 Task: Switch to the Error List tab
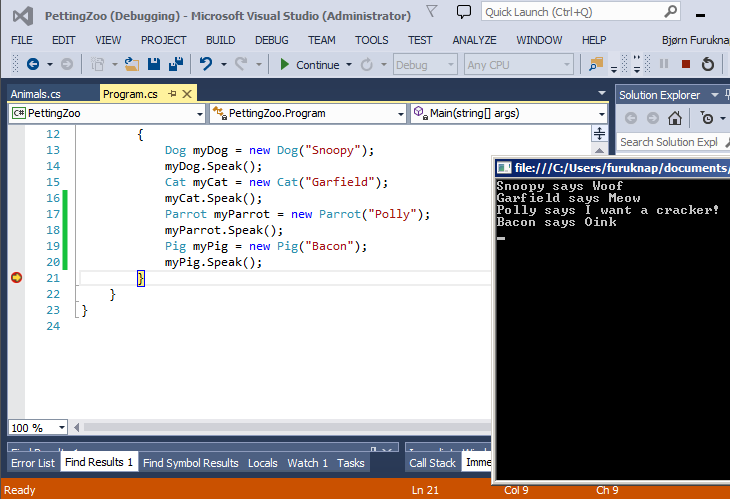coord(33,463)
